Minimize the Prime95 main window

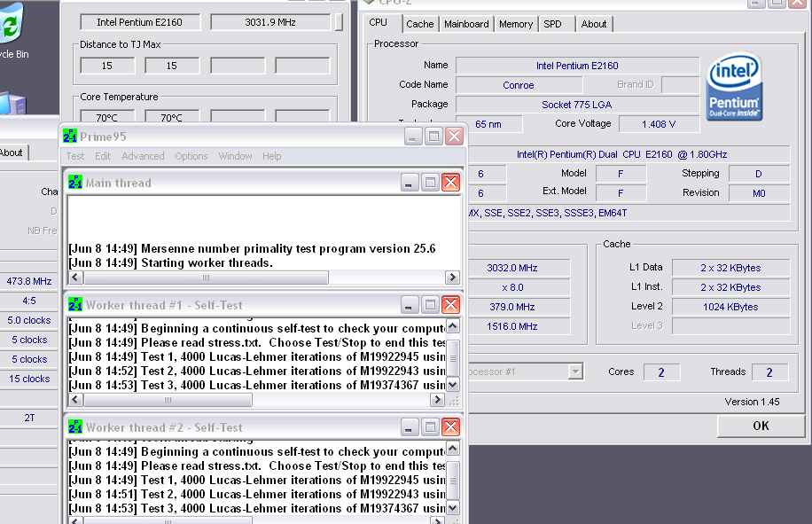(x=413, y=137)
